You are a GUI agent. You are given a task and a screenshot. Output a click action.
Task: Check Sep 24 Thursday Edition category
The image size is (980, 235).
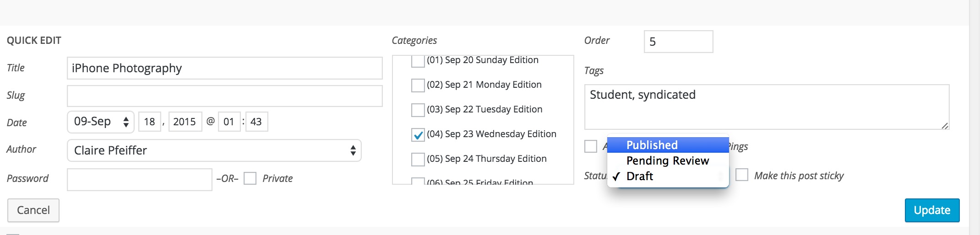tap(418, 159)
